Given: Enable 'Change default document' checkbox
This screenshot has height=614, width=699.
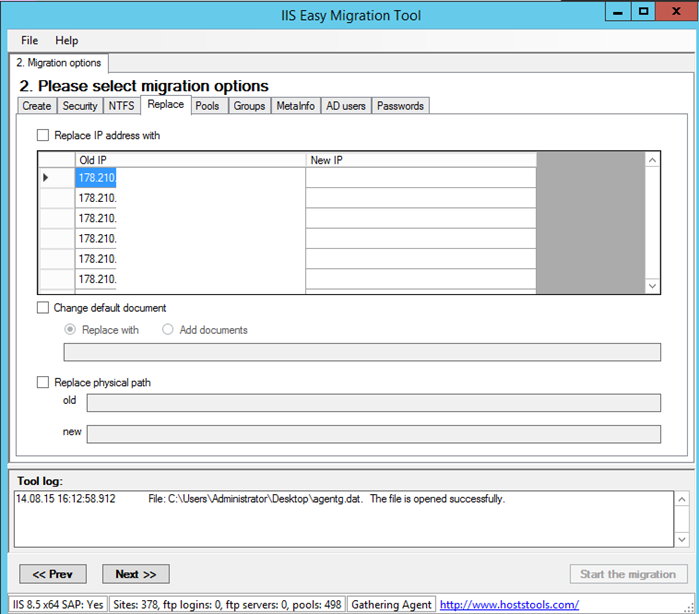Looking at the screenshot, I should point(43,308).
